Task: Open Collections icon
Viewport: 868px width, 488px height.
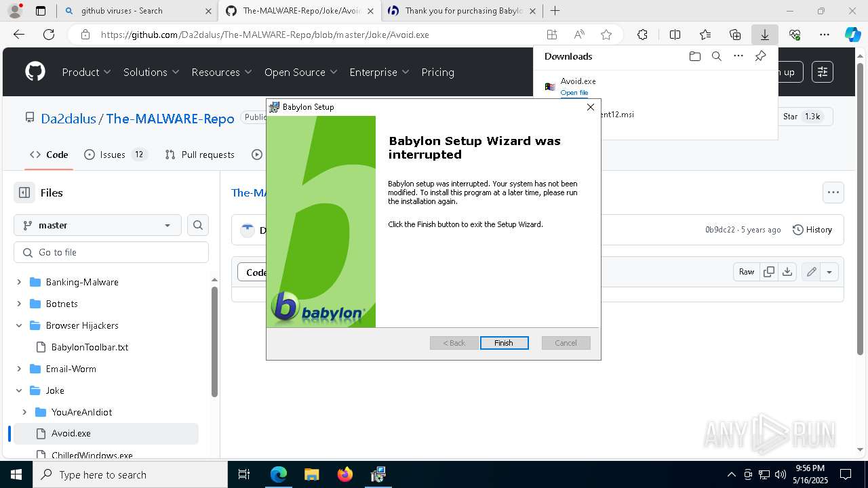Action: tap(735, 35)
